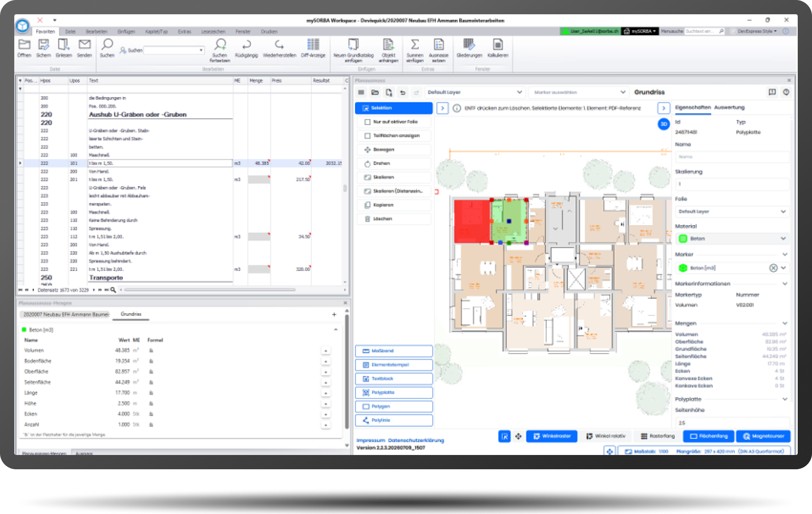Click Suchen fortsetzen icon
The width and height of the screenshot is (812, 514).
tap(220, 45)
